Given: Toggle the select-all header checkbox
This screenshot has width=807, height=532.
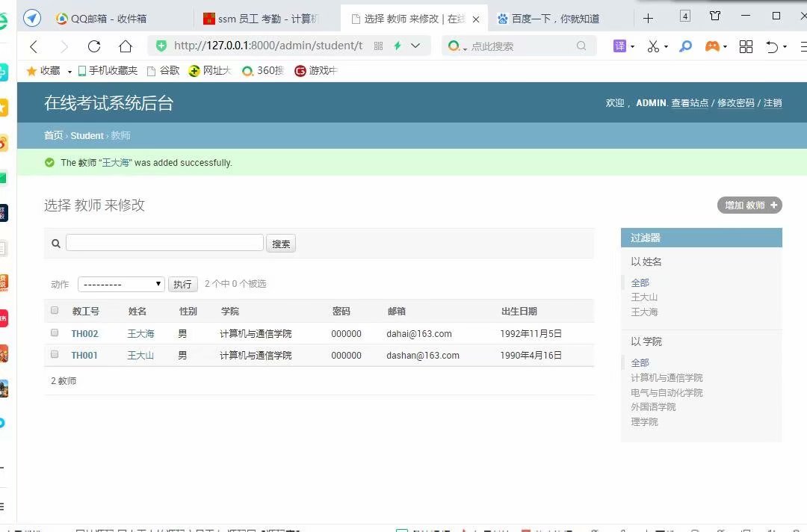Looking at the screenshot, I should [x=55, y=310].
